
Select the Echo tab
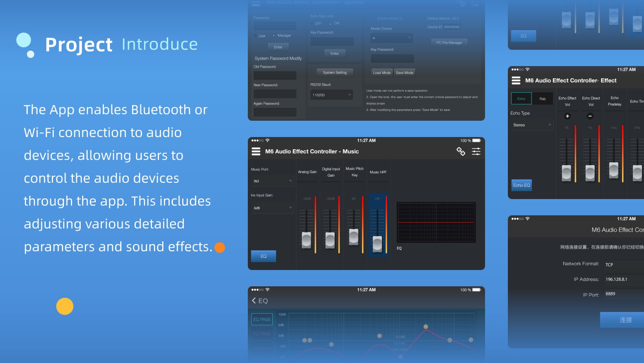[521, 99]
